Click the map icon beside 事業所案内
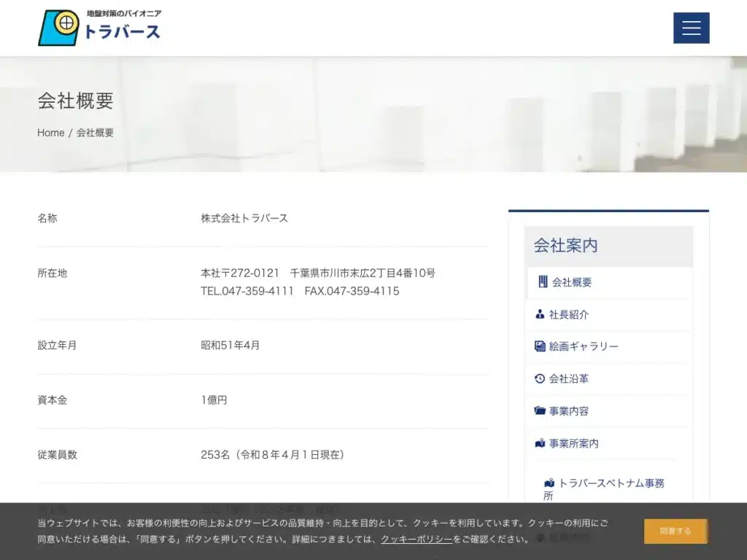The image size is (747, 560). 540,443
